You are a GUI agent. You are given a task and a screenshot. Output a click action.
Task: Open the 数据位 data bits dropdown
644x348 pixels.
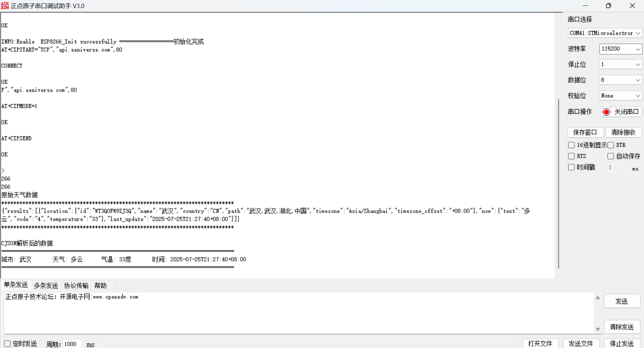coord(620,80)
